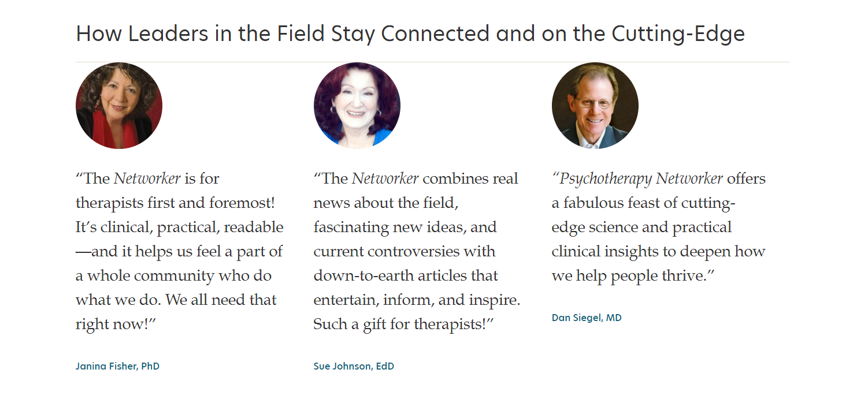The width and height of the screenshot is (868, 399).
Task: Click the line 'It's clinical, practical, readable'
Action: 180,227
